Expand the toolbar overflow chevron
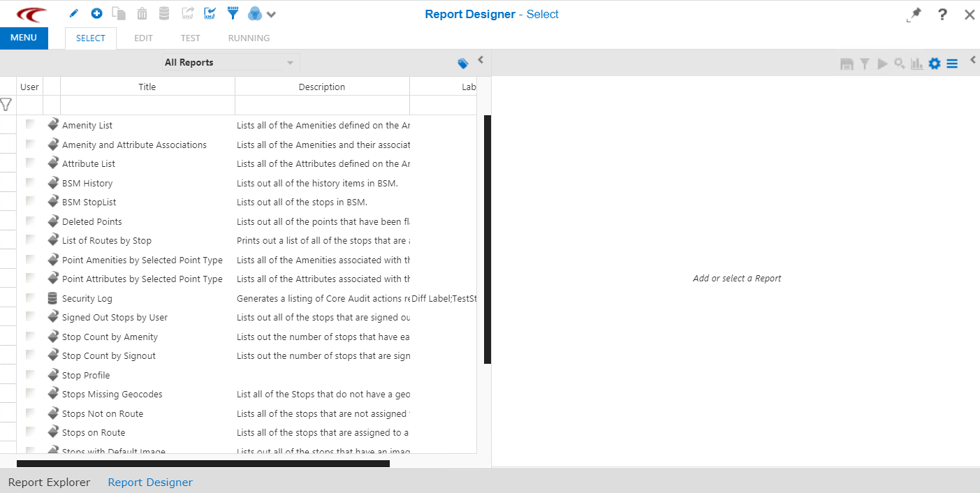Image resolution: width=980 pixels, height=493 pixels. 271,13
